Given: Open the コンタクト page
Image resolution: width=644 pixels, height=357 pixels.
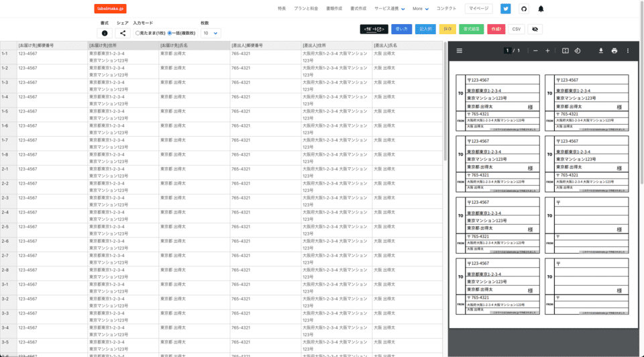Looking at the screenshot, I should tap(446, 9).
